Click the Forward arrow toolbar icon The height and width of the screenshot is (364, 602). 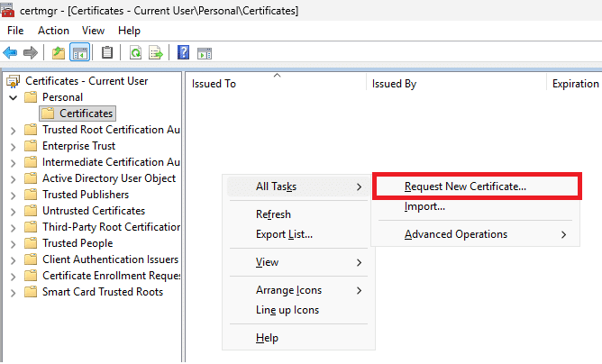(x=31, y=53)
